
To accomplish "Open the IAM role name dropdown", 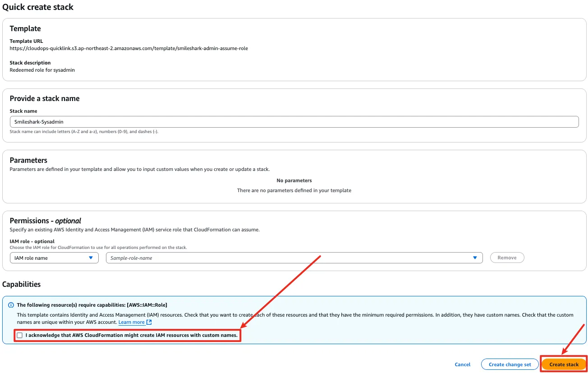I will [54, 258].
